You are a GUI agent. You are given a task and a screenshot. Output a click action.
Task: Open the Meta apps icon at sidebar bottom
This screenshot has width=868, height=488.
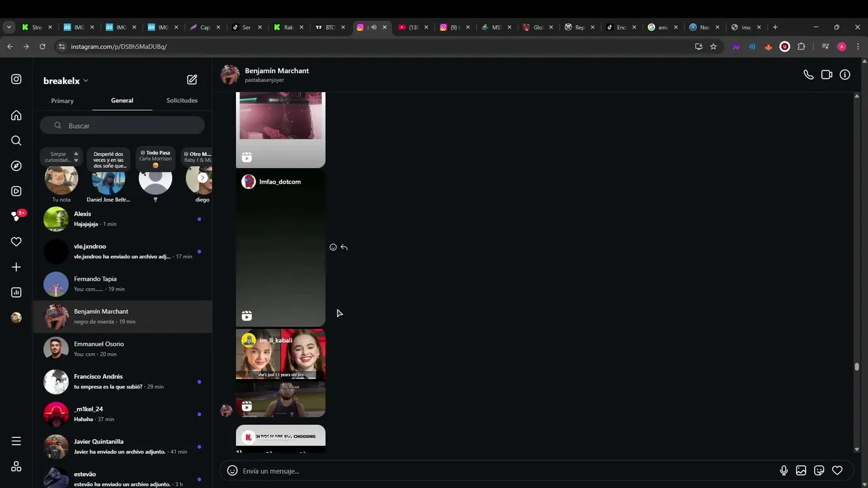click(16, 466)
